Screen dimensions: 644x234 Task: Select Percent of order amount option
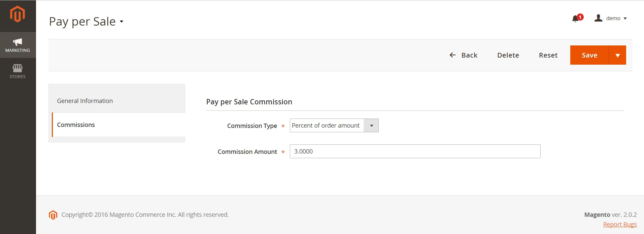tap(325, 125)
